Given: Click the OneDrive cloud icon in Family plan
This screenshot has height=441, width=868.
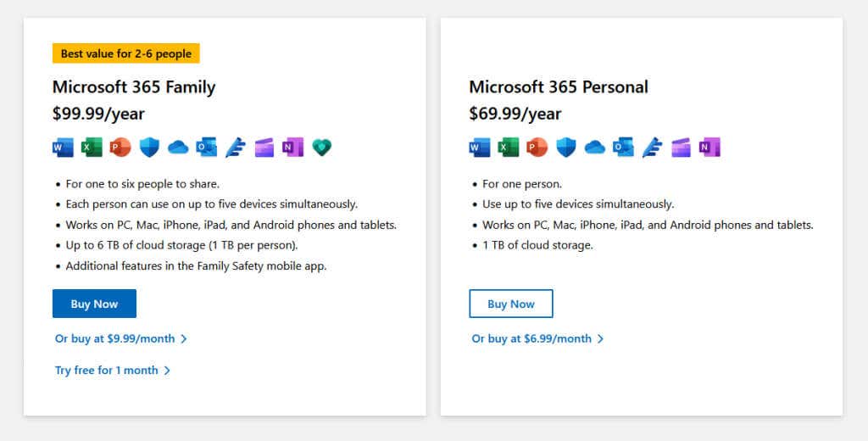Looking at the screenshot, I should (178, 148).
